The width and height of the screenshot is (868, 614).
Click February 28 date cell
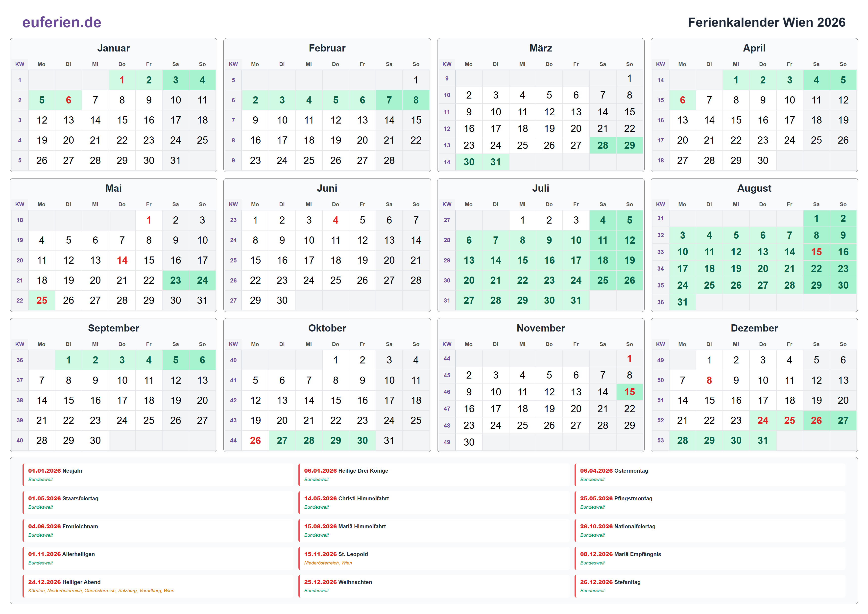(389, 160)
